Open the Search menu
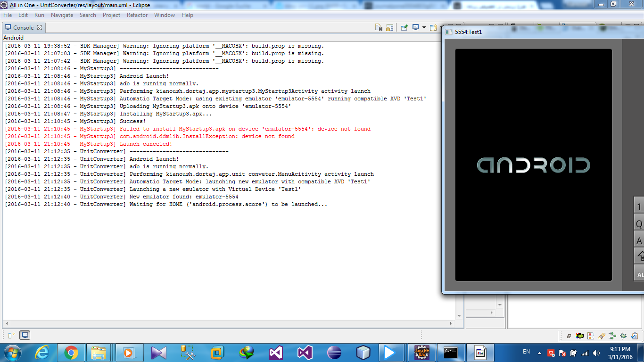644x362 pixels. (88, 15)
